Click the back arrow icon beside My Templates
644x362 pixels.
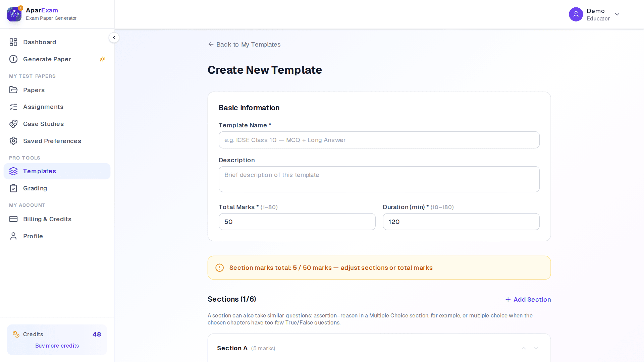point(211,44)
